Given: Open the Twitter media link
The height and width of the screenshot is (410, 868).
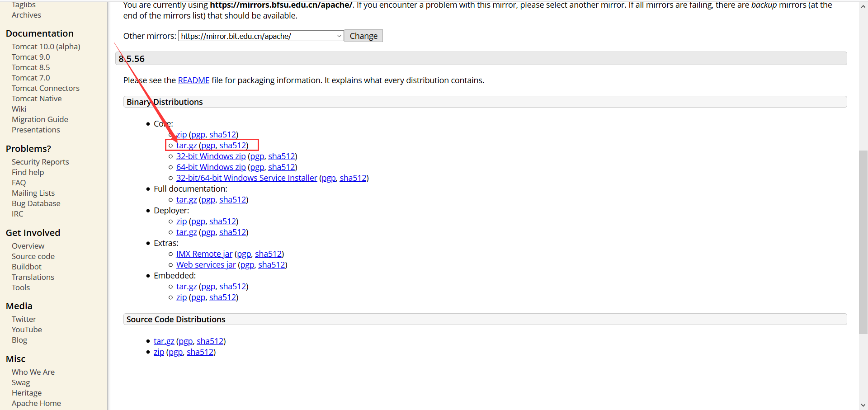Looking at the screenshot, I should [24, 319].
